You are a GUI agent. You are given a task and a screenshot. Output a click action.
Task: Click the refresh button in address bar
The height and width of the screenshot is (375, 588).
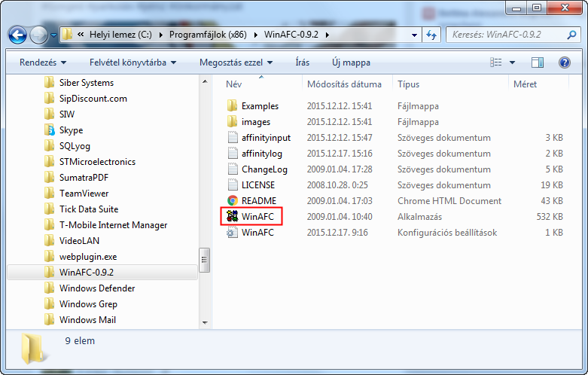pos(431,35)
